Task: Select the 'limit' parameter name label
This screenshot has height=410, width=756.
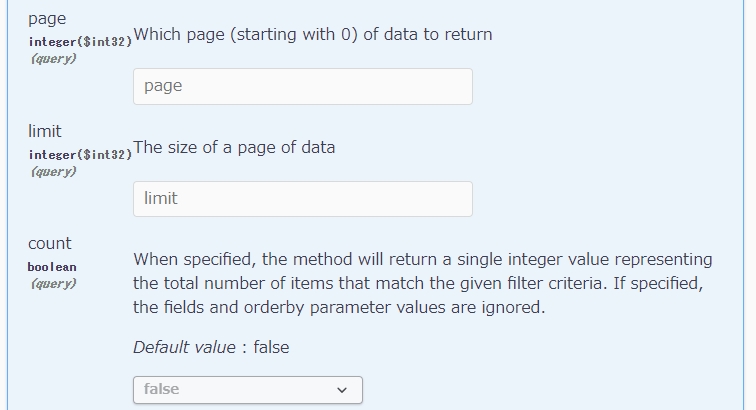Action: 45,131
